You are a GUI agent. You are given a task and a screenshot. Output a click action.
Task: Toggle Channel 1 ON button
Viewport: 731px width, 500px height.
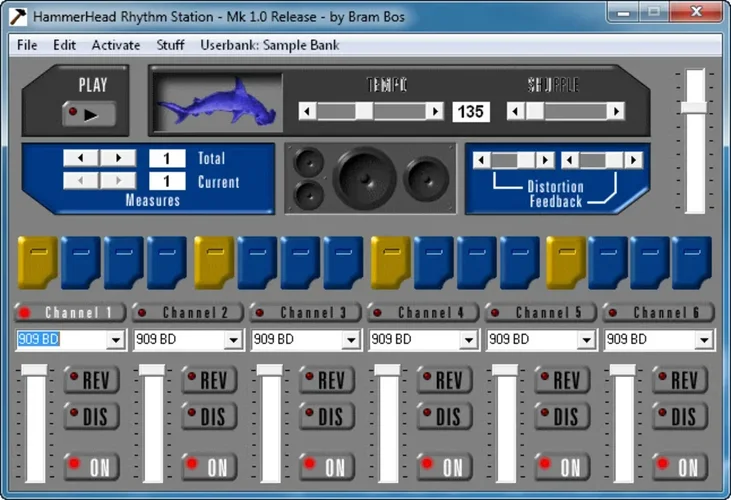coord(90,466)
